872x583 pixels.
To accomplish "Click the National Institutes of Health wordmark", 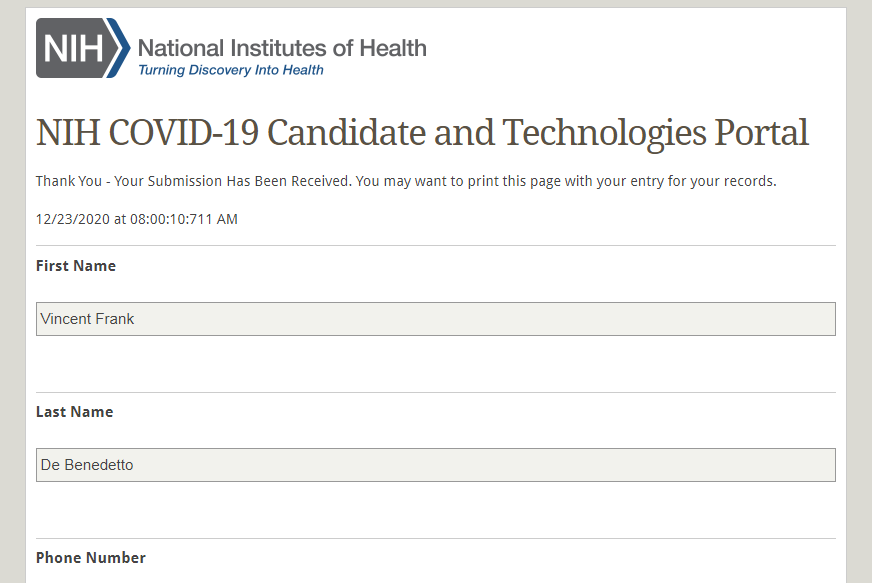I will 282,47.
